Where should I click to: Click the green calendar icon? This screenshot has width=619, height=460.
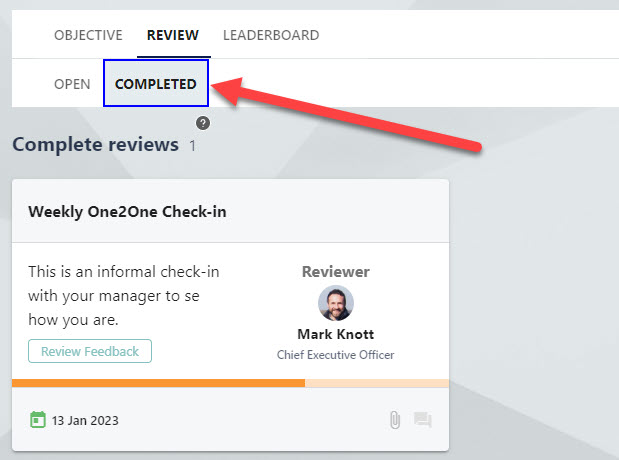coord(38,420)
